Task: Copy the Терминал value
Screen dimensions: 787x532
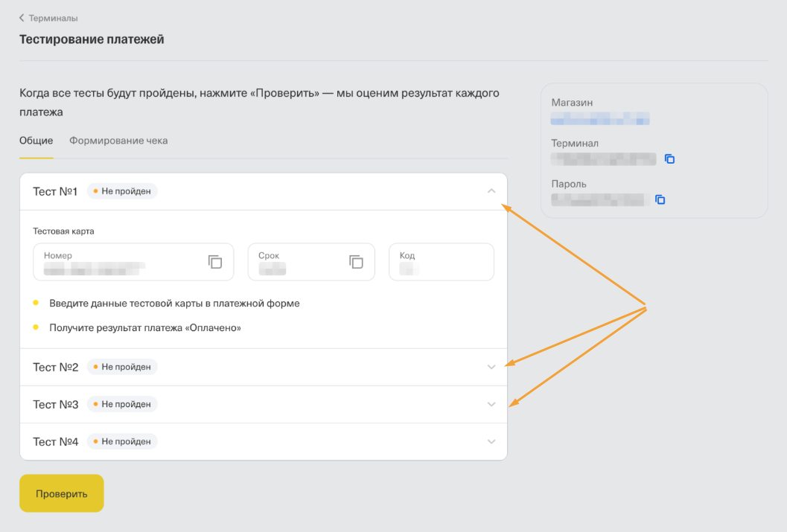Action: 669,159
